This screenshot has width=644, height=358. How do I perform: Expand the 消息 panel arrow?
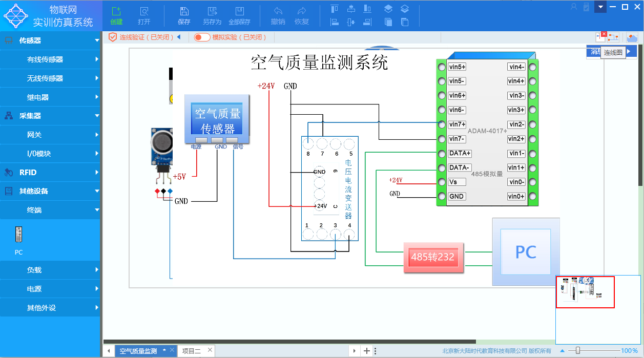629,51
